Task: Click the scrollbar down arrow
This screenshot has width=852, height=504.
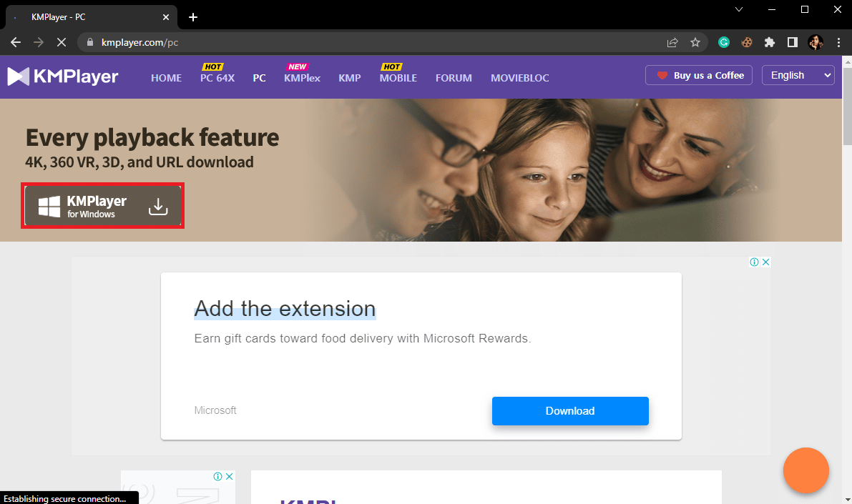Action: (847, 498)
